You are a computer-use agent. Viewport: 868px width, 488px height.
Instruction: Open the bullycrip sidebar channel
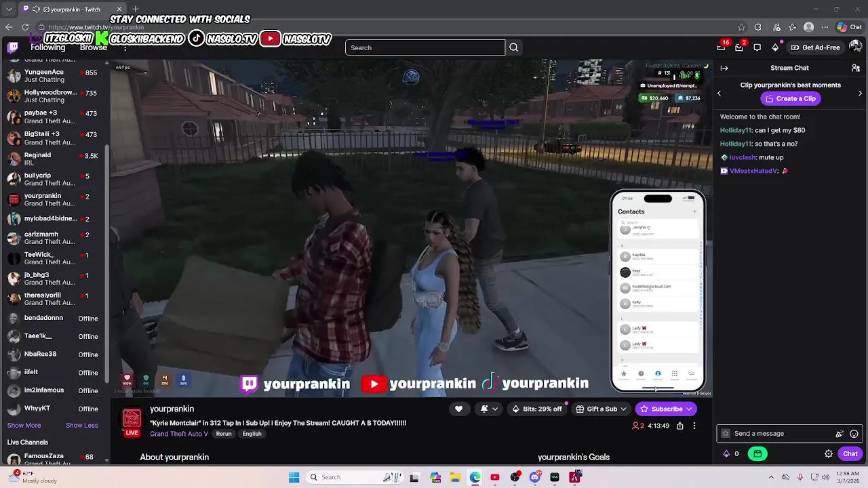(x=54, y=179)
